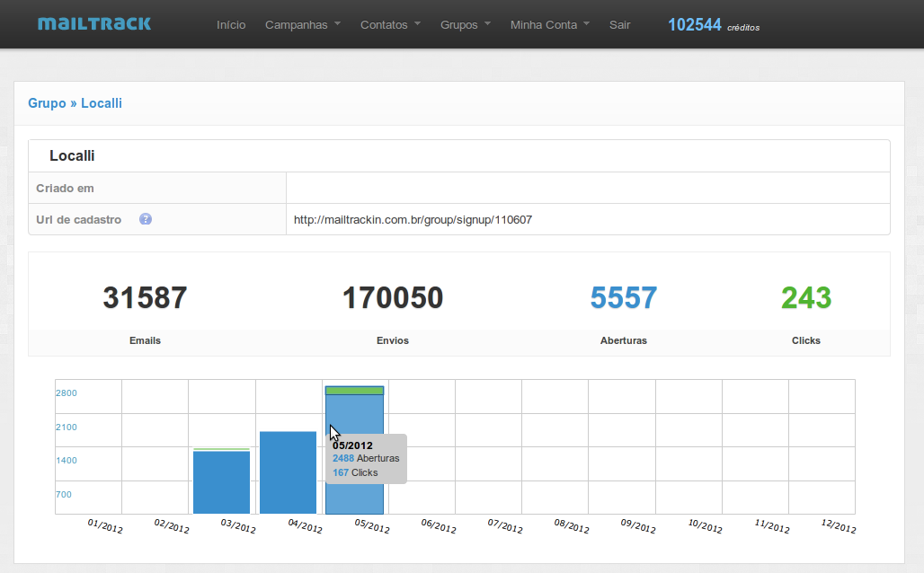Click the 03/2012 chart bar
The image size is (924, 573).
[221, 480]
